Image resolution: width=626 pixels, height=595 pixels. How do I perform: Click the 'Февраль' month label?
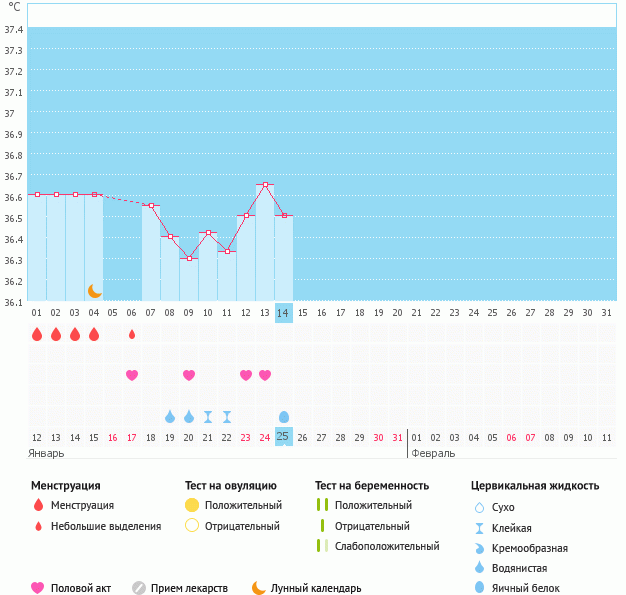click(x=434, y=453)
